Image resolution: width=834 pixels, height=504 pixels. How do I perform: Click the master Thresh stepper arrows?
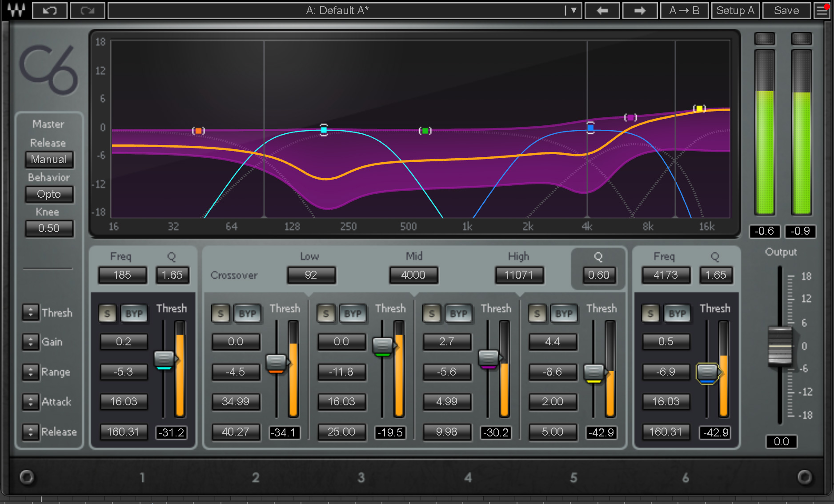[31, 312]
